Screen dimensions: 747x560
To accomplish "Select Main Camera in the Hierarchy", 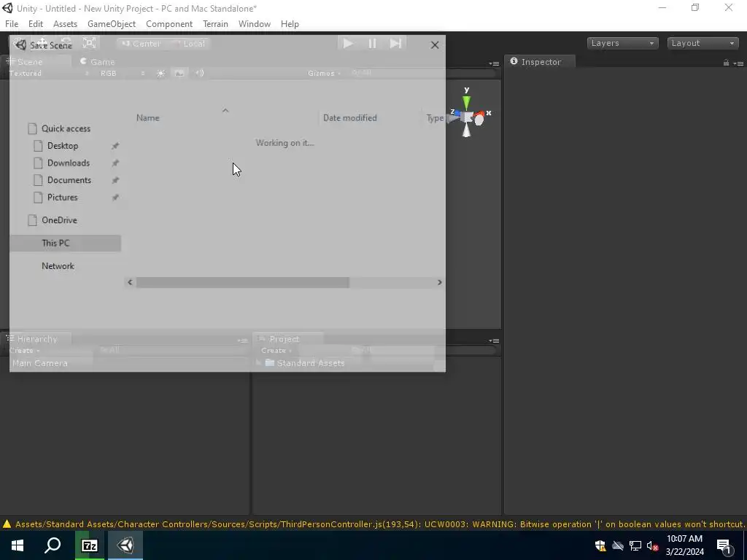I will click(x=40, y=363).
